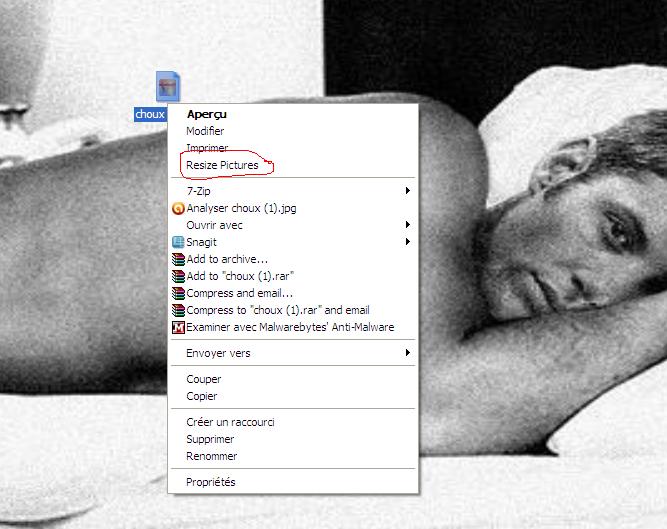Click WinRAR icon beside Compress and email...
The height and width of the screenshot is (529, 667).
178,293
